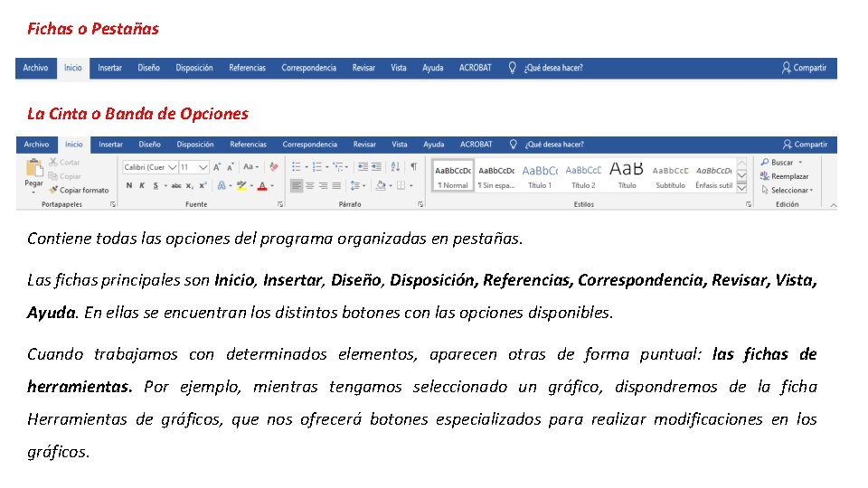The width and height of the screenshot is (868, 488).
Task: Decrease font size with shrink A icon
Action: [x=231, y=166]
